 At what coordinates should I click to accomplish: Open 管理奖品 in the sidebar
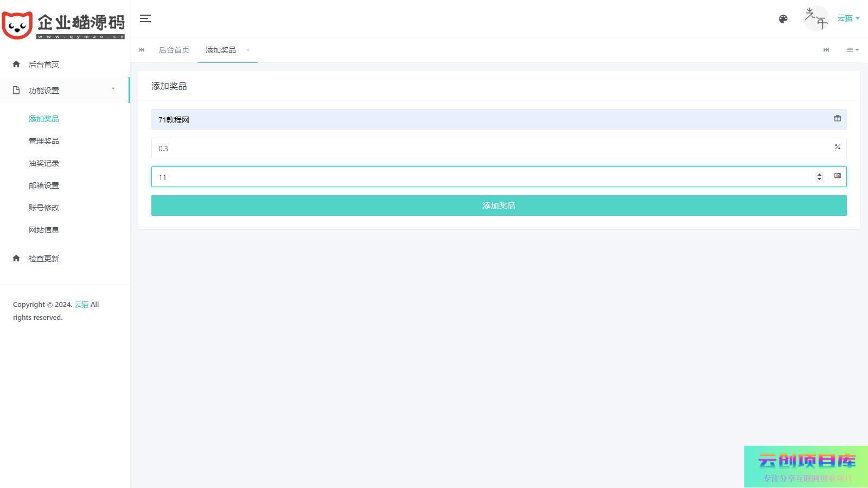(x=44, y=141)
